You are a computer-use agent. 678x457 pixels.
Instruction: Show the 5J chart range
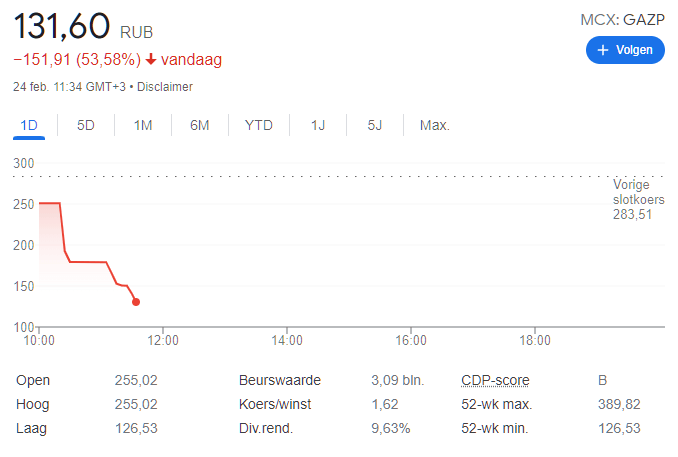[x=375, y=125]
